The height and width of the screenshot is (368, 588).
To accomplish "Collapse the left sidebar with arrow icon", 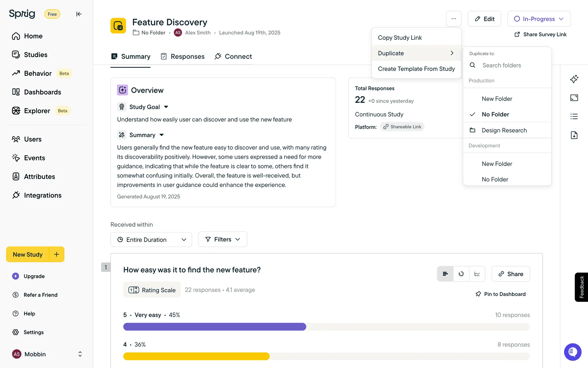I will point(79,14).
